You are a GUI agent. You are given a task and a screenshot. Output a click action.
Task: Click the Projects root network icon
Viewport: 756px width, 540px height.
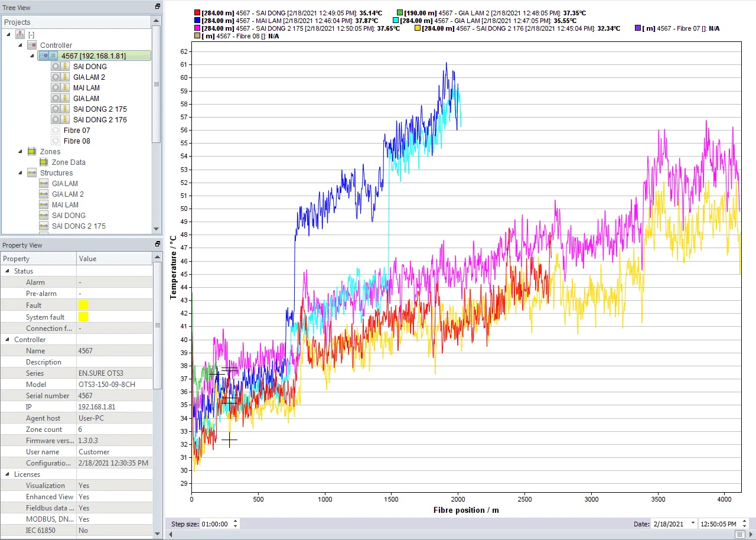[20, 35]
